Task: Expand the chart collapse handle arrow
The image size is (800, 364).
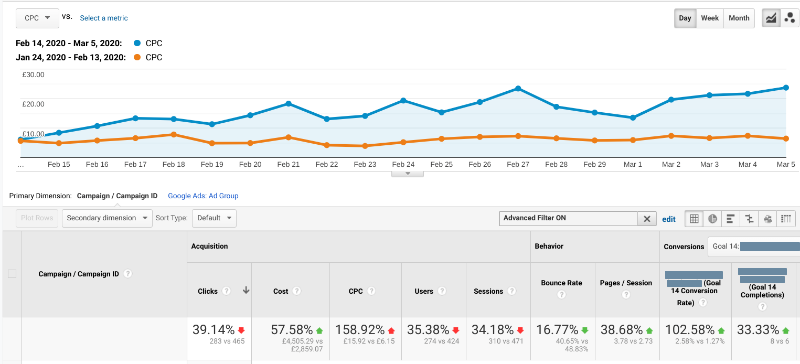Action: 408,174
